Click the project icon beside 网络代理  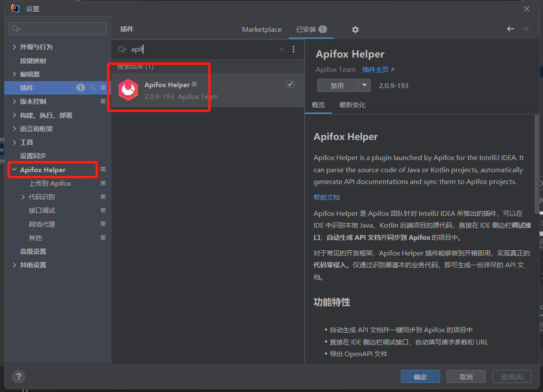coord(103,224)
